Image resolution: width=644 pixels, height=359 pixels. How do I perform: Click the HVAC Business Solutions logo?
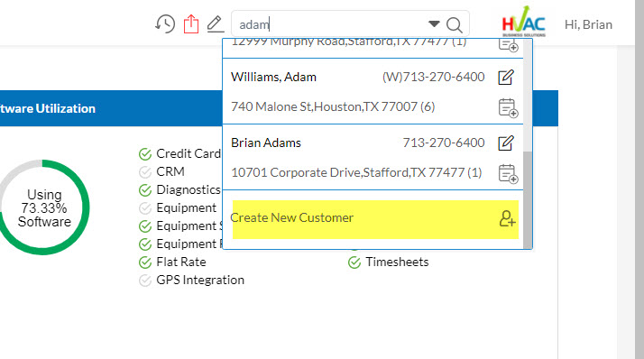[524, 22]
